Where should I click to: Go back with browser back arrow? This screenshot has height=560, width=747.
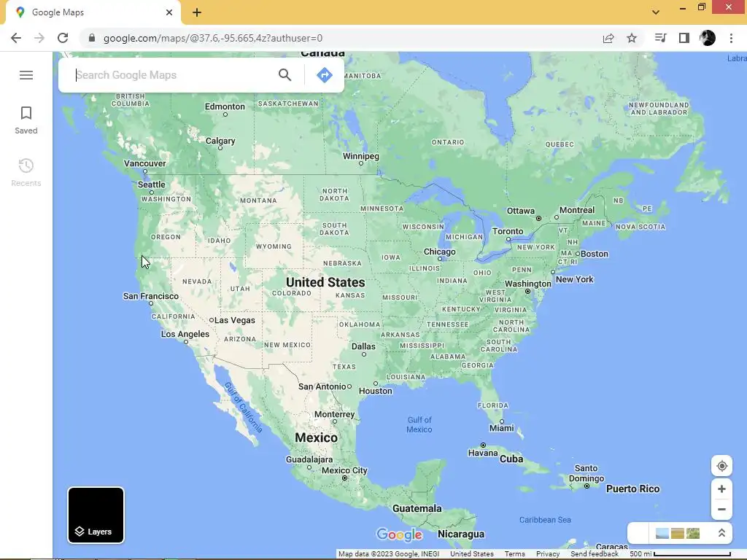16,38
